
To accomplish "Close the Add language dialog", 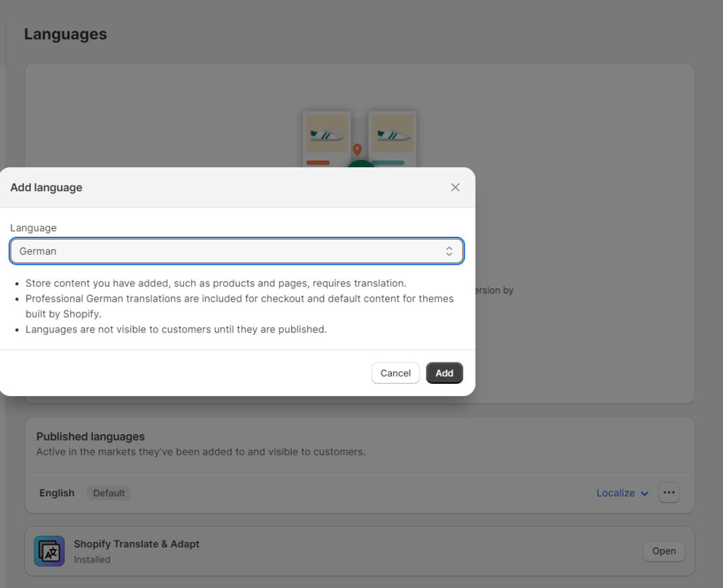I will click(455, 187).
